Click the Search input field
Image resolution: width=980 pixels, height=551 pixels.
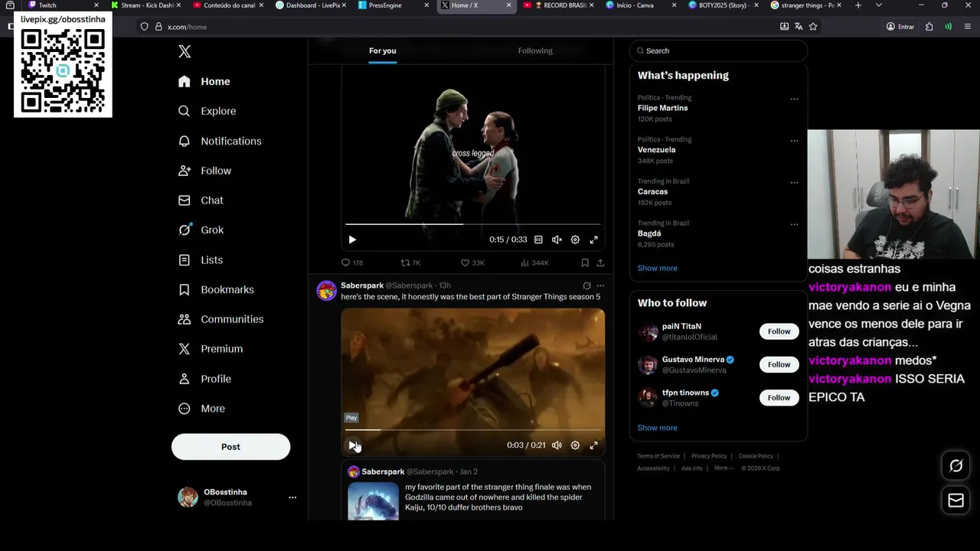point(718,51)
